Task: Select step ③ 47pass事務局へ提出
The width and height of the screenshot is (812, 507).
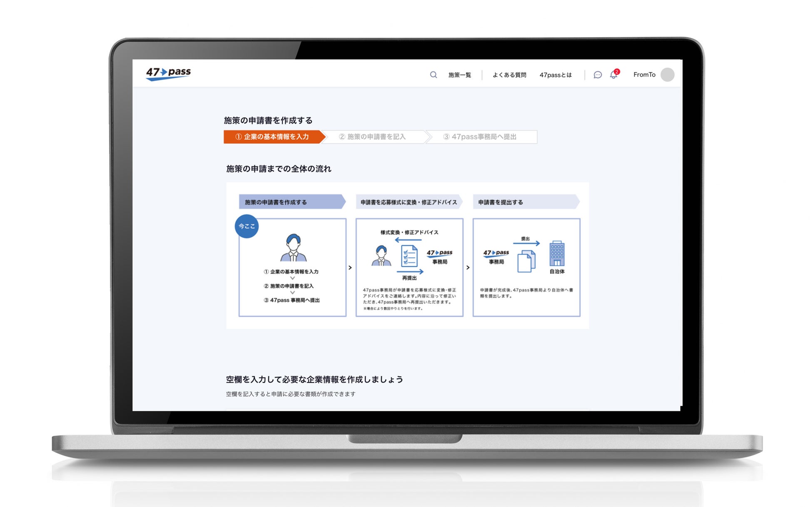Action: (x=480, y=137)
